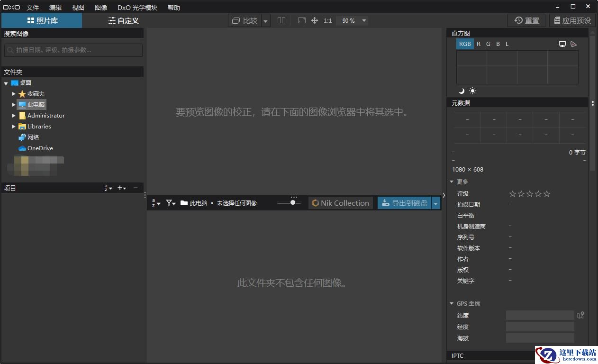Select the pan/move hand tool
This screenshot has width=598, height=364.
point(315,20)
